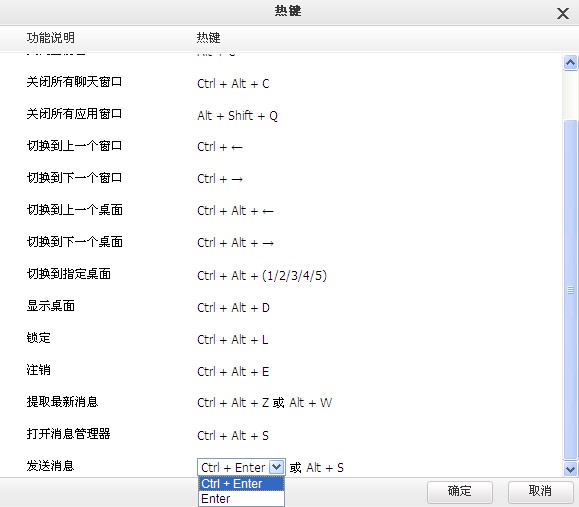
Task: Open the 发送消息 hotkey dropdown arrow
Action: tap(277, 467)
